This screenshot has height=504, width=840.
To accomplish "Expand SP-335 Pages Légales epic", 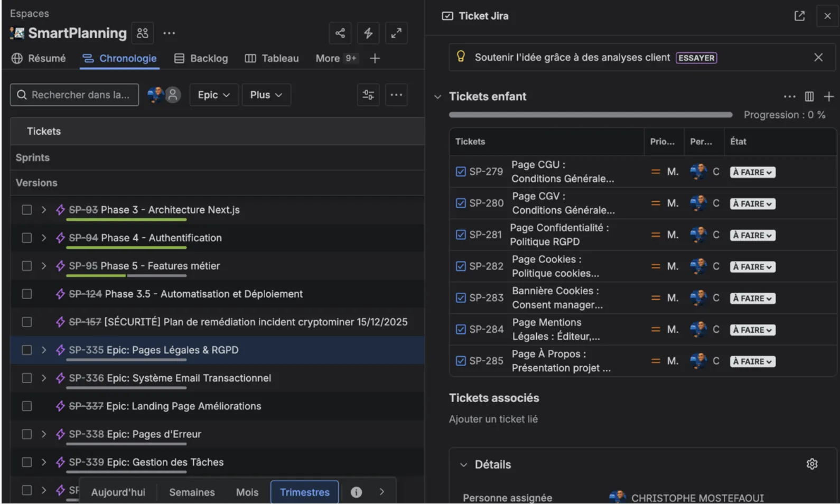I will point(44,350).
